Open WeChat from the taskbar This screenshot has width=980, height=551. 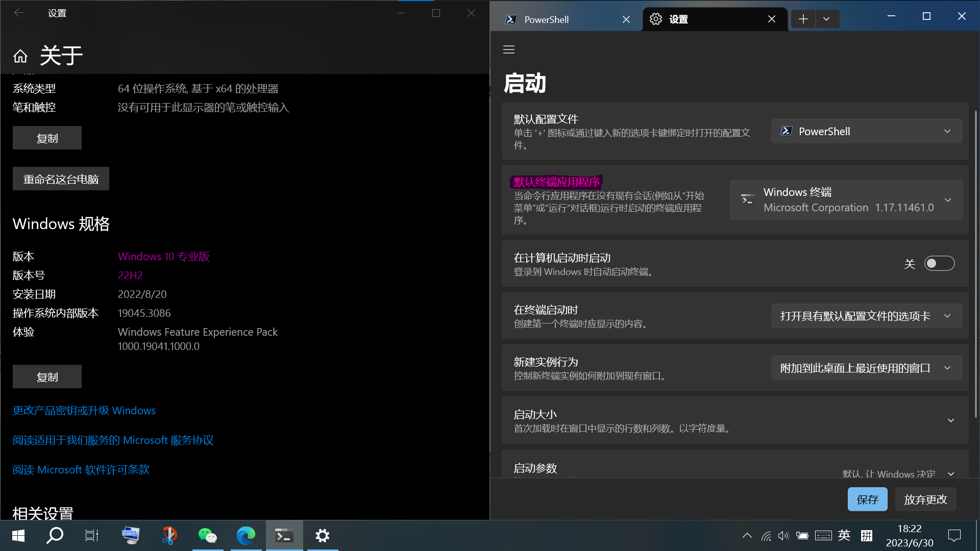coord(207,536)
